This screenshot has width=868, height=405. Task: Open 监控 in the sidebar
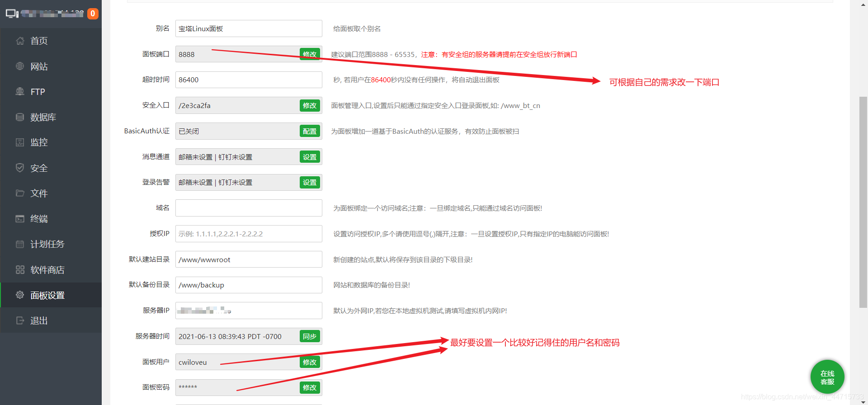pyautogui.click(x=51, y=142)
